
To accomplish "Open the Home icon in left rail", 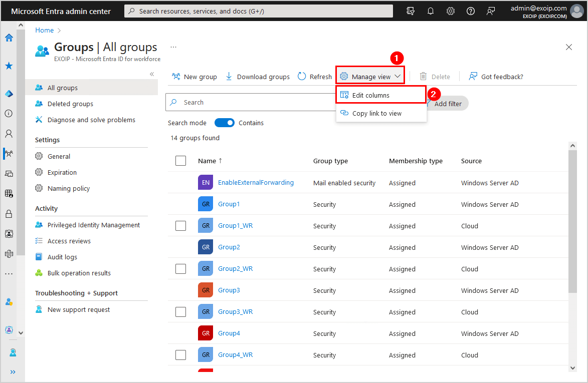I will click(9, 38).
